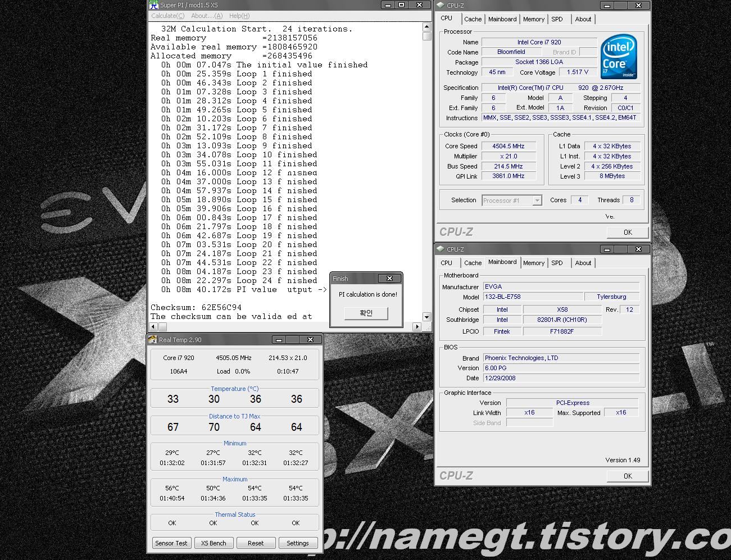Confirm the PI calculation done dialog
731x560 pixels.
click(366, 313)
